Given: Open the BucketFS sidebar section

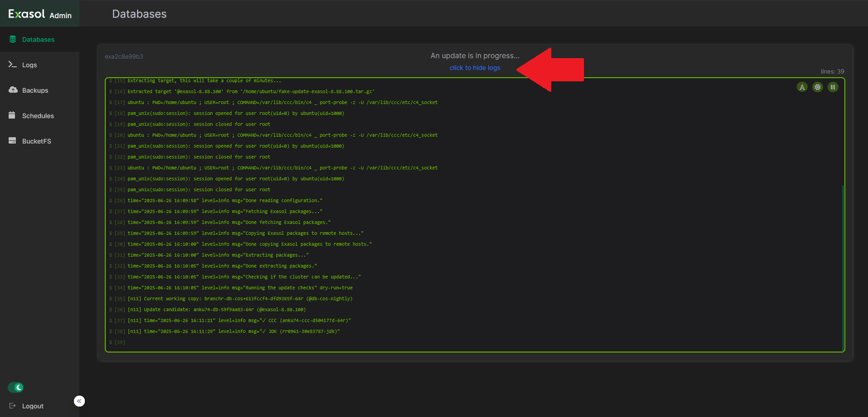Looking at the screenshot, I should [x=39, y=141].
